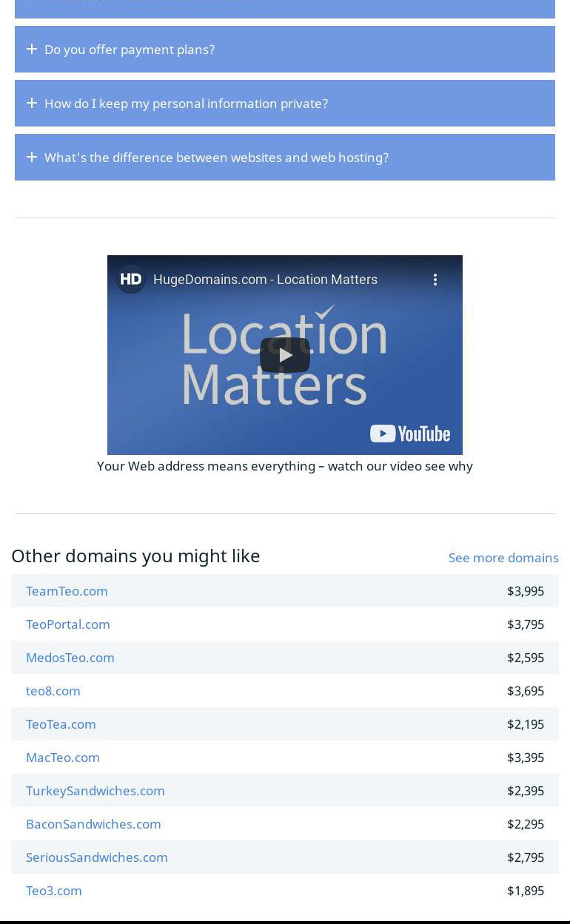The width and height of the screenshot is (570, 924).
Task: Click the teo8.com domain link
Action: (53, 691)
